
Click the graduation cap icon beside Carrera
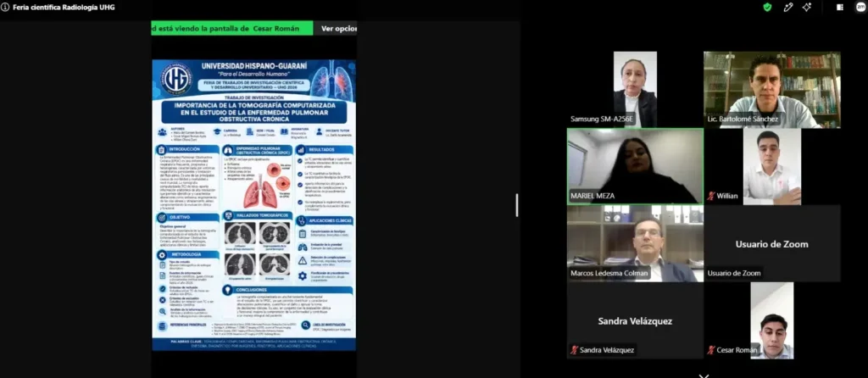(x=218, y=132)
